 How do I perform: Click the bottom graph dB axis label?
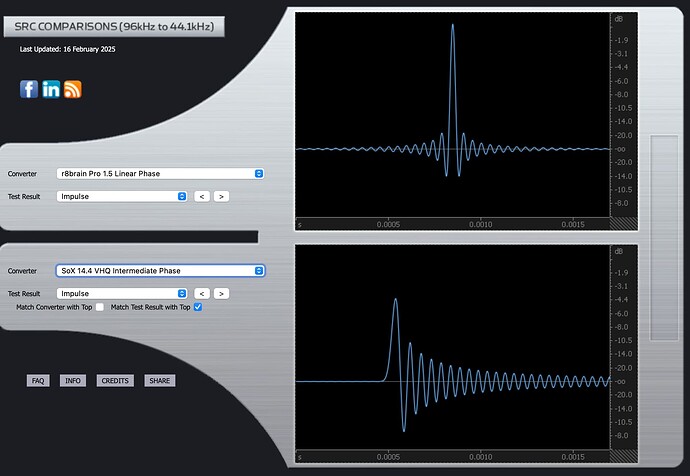point(618,251)
